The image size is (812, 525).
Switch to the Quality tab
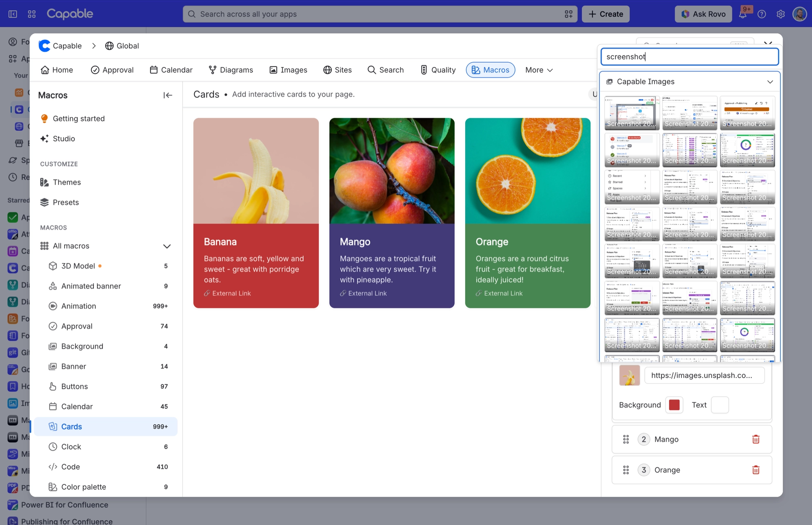click(438, 70)
